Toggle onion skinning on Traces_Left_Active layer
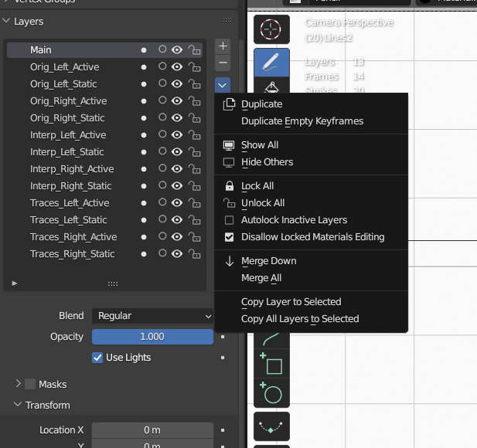The height and width of the screenshot is (448, 477). point(162,202)
